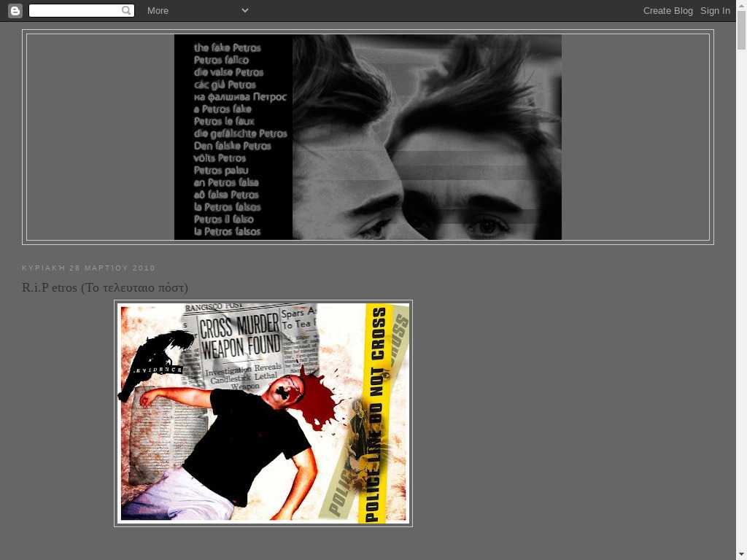Open the post title R.i.P etros
The width and height of the screenshot is (747, 560).
pos(105,287)
